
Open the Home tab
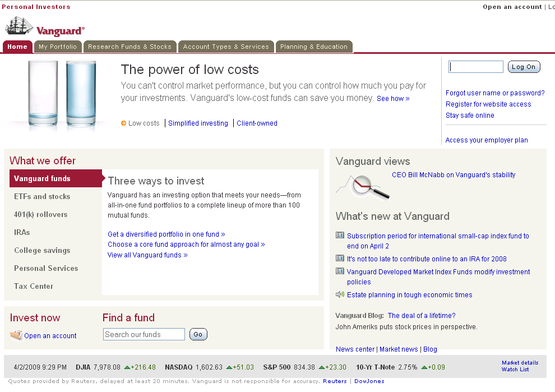tap(17, 47)
